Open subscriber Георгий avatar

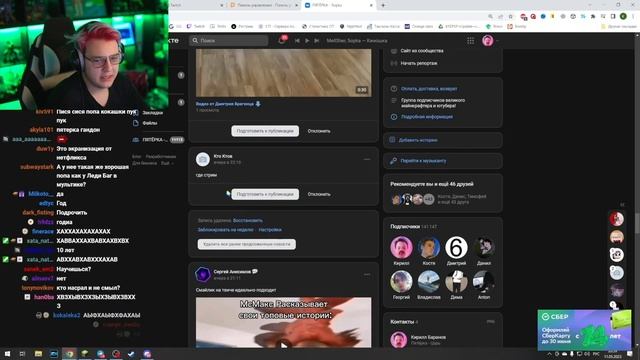(x=401, y=282)
